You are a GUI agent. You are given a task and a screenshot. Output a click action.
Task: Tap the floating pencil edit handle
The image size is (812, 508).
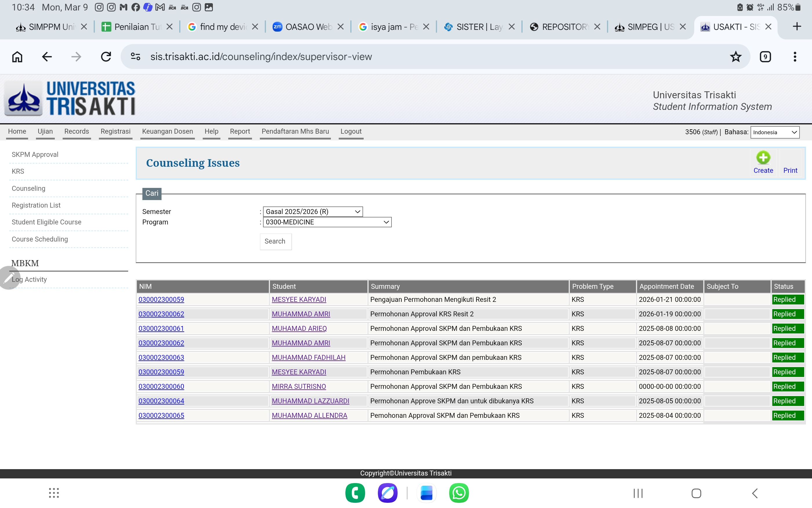coord(9,278)
